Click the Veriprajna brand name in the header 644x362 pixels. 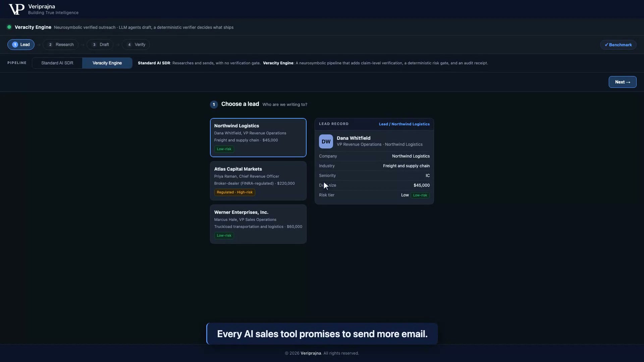pos(42,6)
